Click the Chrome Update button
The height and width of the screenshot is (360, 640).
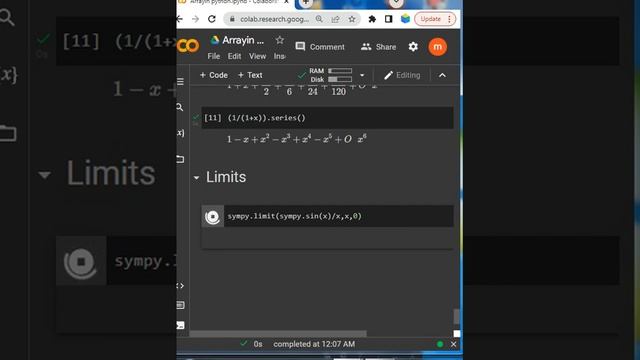pyautogui.click(x=435, y=19)
